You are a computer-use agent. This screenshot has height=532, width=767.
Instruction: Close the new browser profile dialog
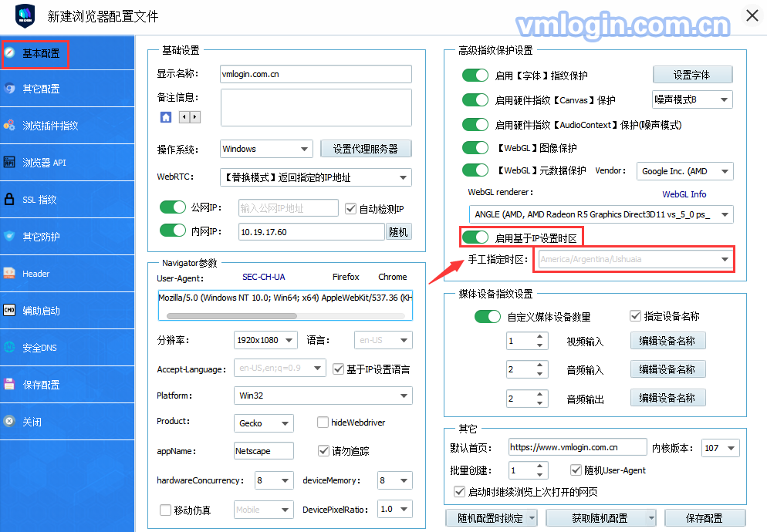tap(752, 15)
